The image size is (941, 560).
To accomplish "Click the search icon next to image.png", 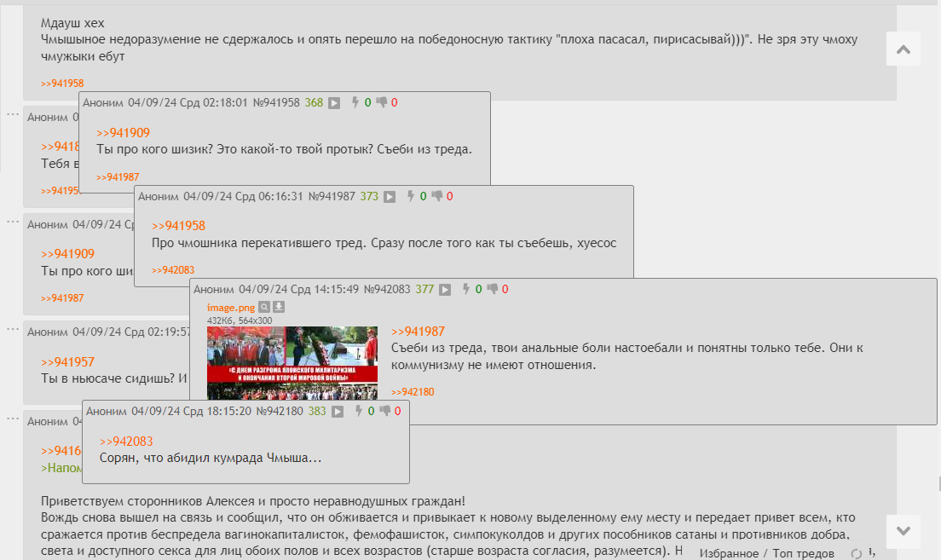I will tap(264, 307).
